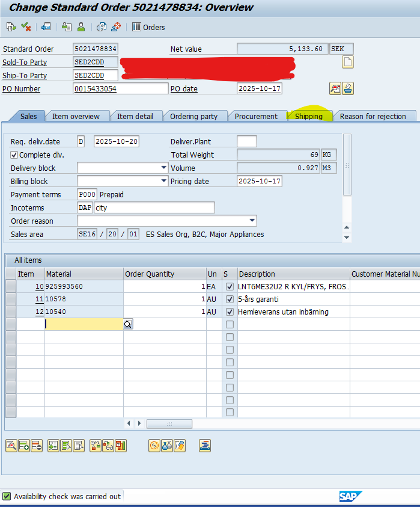Click the header detail magnifier icon near PO date
The image size is (420, 507).
pos(335,88)
